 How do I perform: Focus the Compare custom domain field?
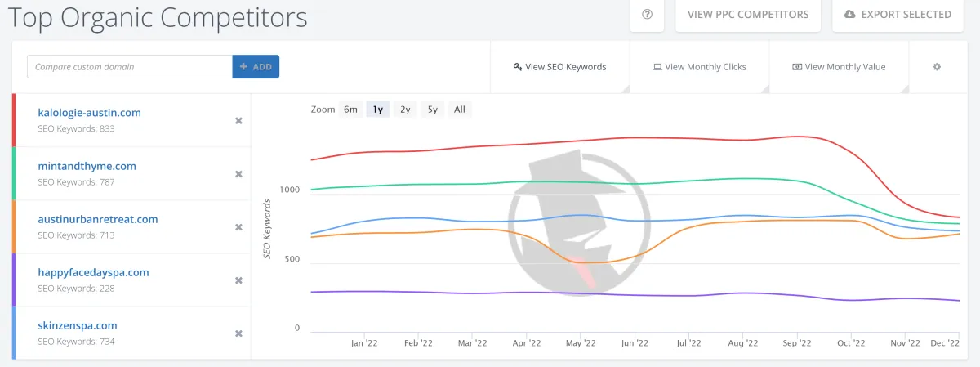pyautogui.click(x=130, y=67)
